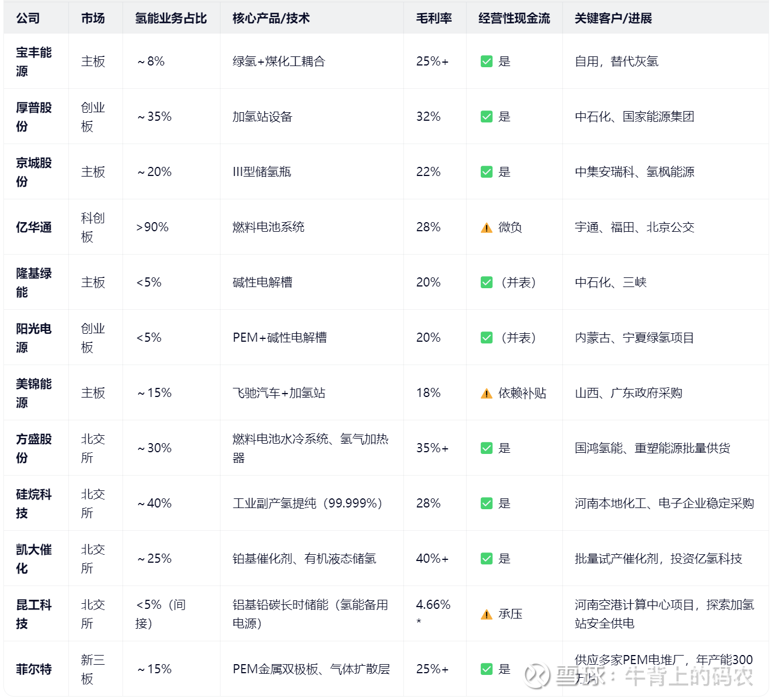The image size is (776, 700).
Task: Click the 氢能业务占比 column header
Action: (x=171, y=18)
